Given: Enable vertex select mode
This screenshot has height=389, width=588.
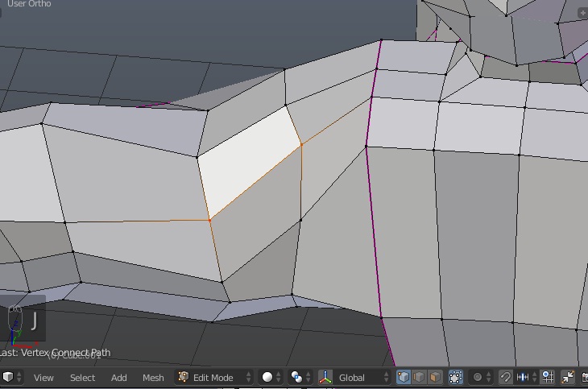Looking at the screenshot, I should (404, 377).
